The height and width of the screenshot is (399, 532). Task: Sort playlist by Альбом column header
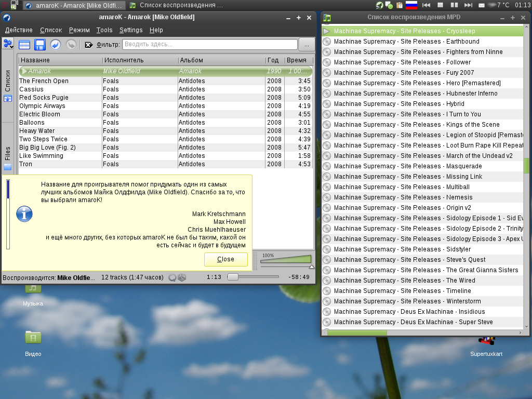coord(222,60)
